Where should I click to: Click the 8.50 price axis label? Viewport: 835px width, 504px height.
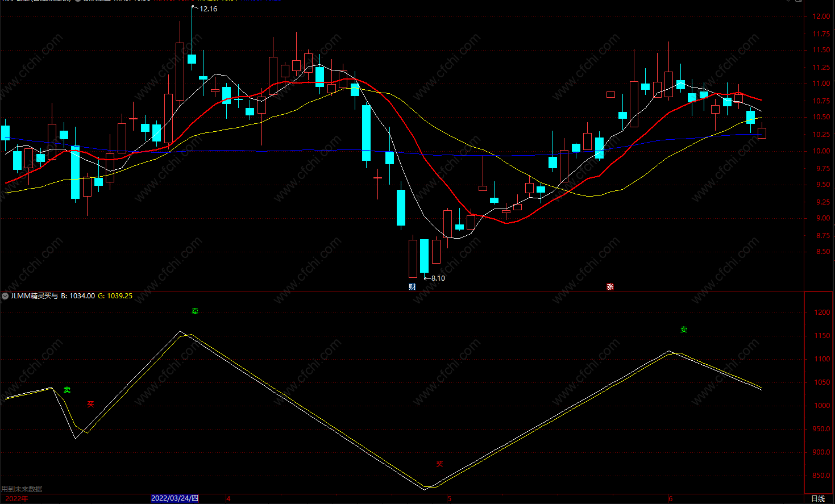point(822,252)
